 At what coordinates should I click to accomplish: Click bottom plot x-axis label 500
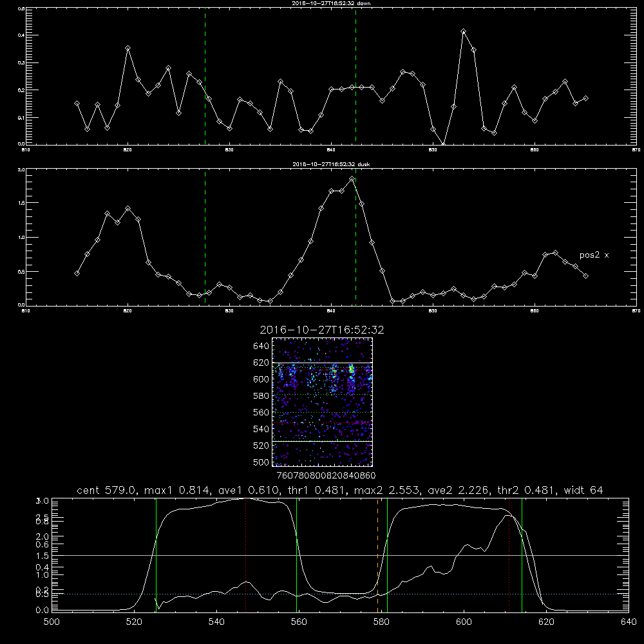click(52, 622)
